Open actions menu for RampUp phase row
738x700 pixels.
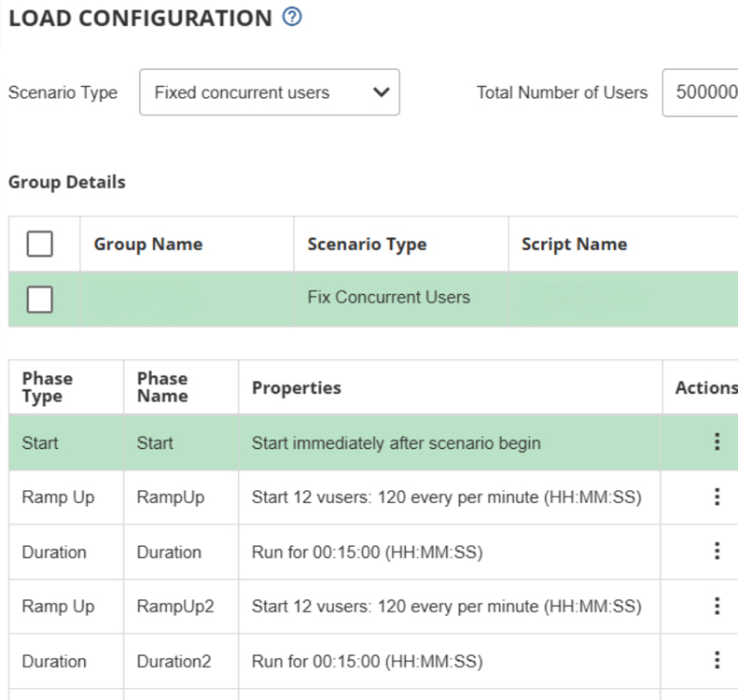[717, 497]
